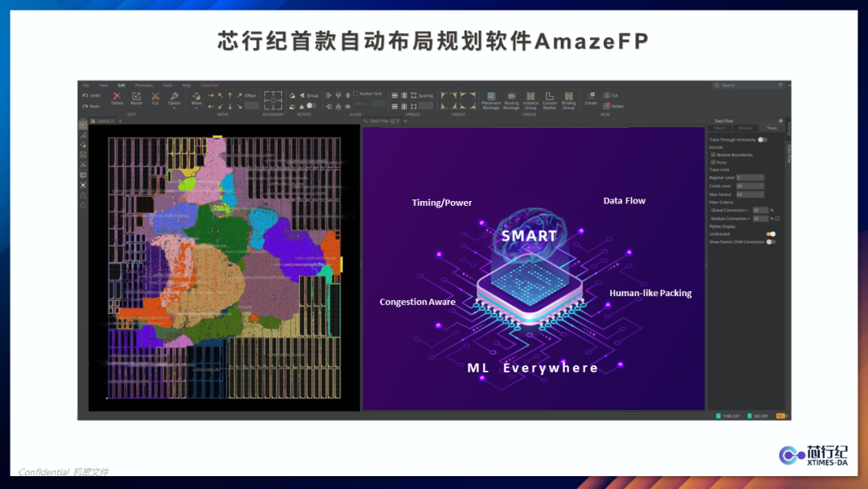The height and width of the screenshot is (489, 868).
Task: Click the align bottom icon
Action: 338,106
